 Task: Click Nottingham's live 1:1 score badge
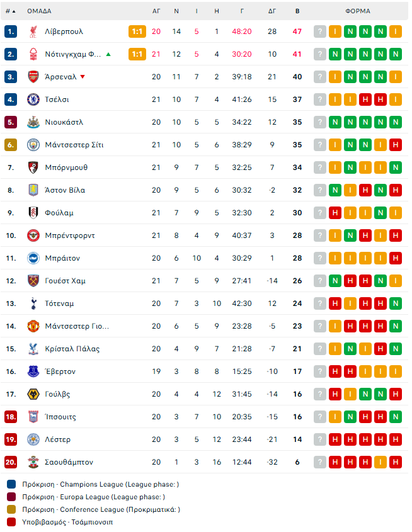[137, 54]
